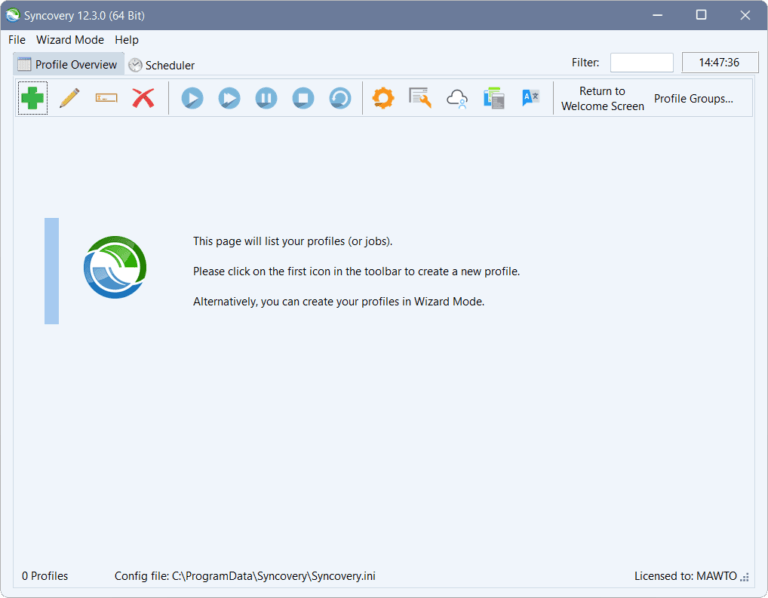This screenshot has height=598, width=768.
Task: Click the Syncovery logo in the empty list
Action: pos(115,267)
